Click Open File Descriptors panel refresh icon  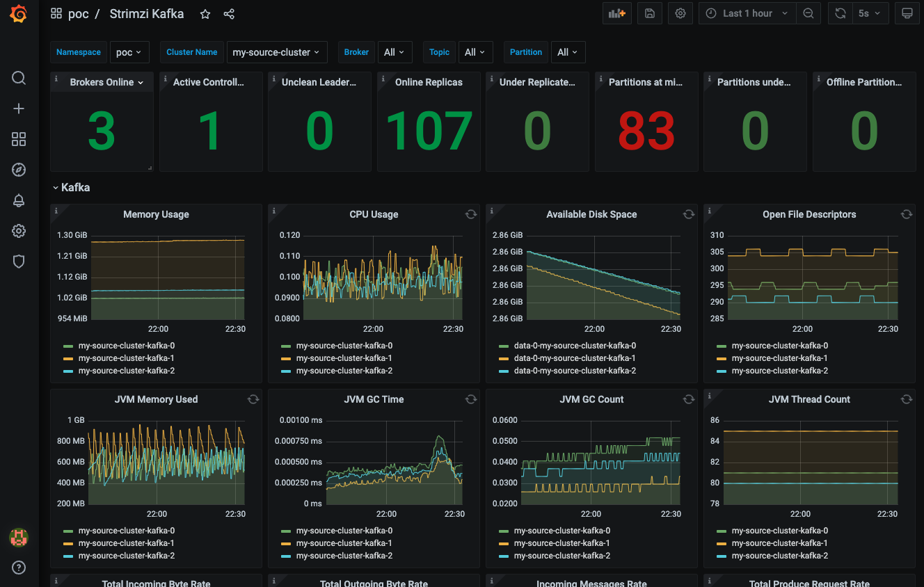point(907,214)
